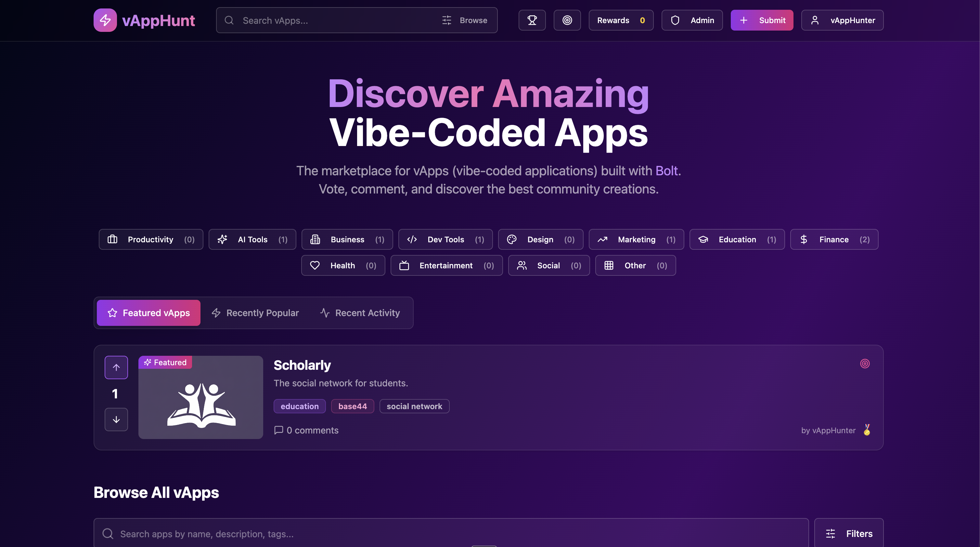Viewport: 980px width, 547px height.
Task: Click the vAppHunt lightning bolt logo
Action: 105,20
